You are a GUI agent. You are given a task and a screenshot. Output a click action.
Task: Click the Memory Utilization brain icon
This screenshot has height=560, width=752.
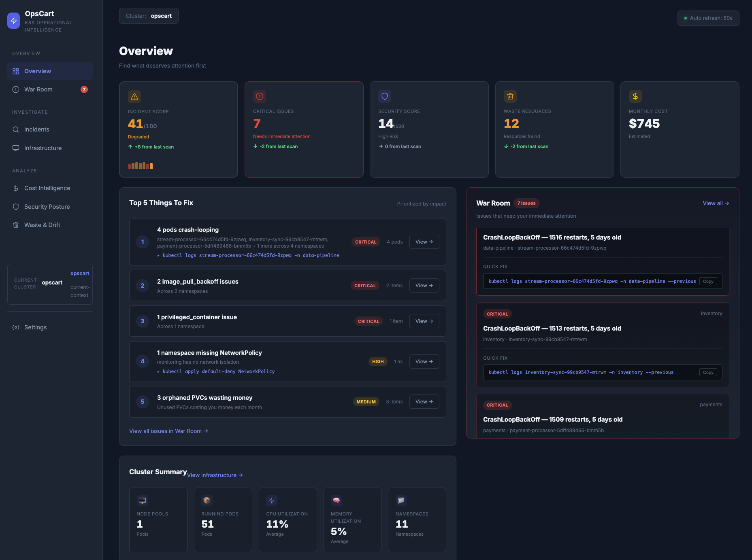coord(337,501)
